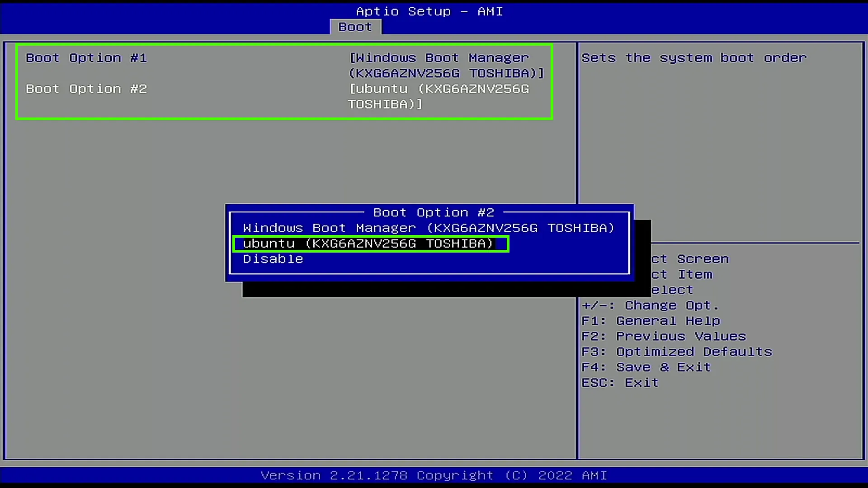
Task: Click the partially hidden Select Item hint
Action: pyautogui.click(x=682, y=274)
